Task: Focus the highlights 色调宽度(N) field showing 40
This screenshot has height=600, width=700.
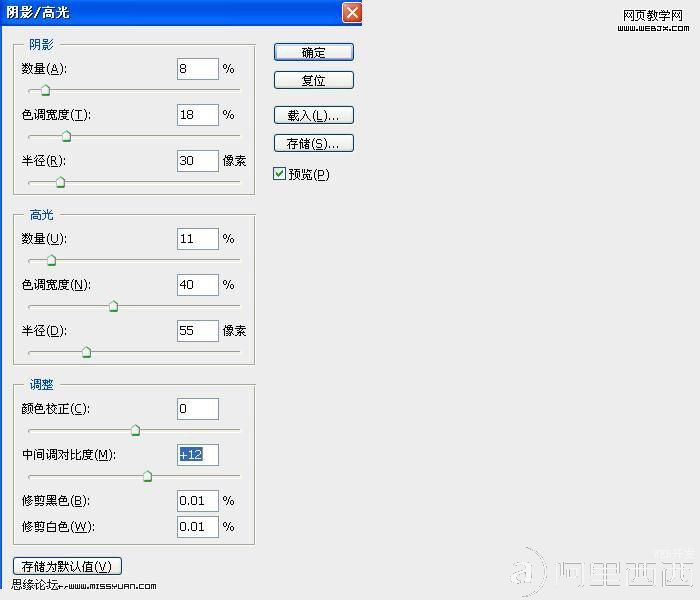Action: [x=198, y=285]
